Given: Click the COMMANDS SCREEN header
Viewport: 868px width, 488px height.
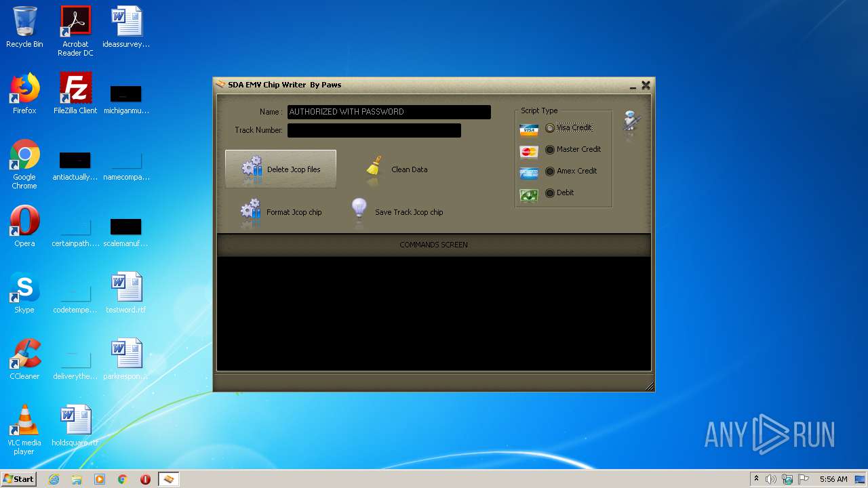Looking at the screenshot, I should point(434,245).
